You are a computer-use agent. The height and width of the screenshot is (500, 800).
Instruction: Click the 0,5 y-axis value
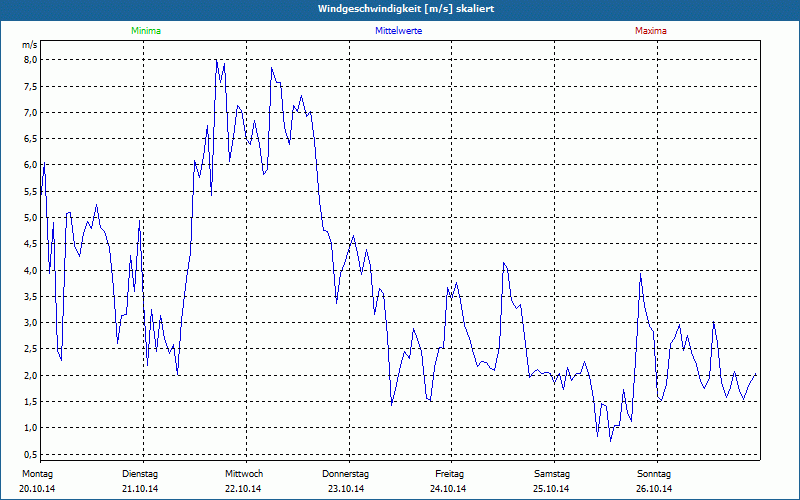(x=31, y=454)
